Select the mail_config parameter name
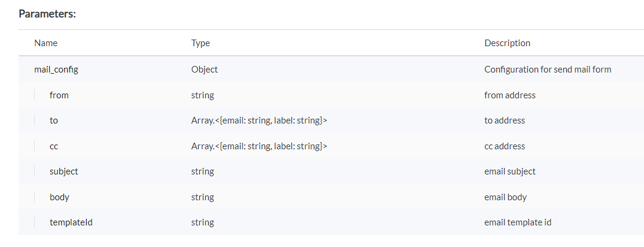 click(x=56, y=70)
